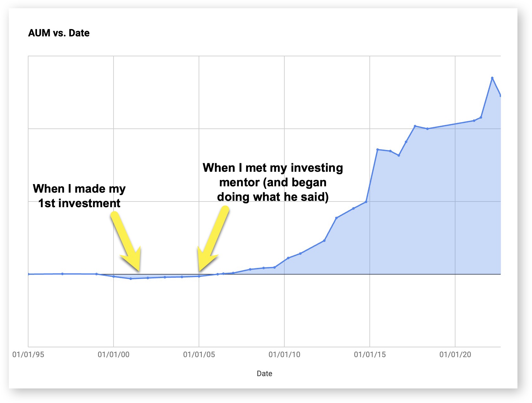Screen dimensions: 532x403
Task: Click the 01/01/15 axis label
Action: click(370, 355)
